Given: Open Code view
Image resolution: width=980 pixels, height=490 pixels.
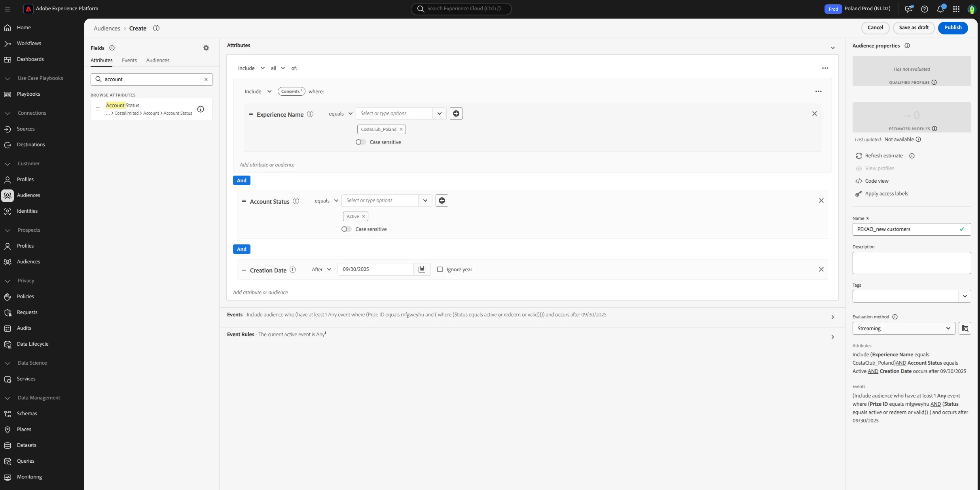Looking at the screenshot, I should click(x=876, y=181).
